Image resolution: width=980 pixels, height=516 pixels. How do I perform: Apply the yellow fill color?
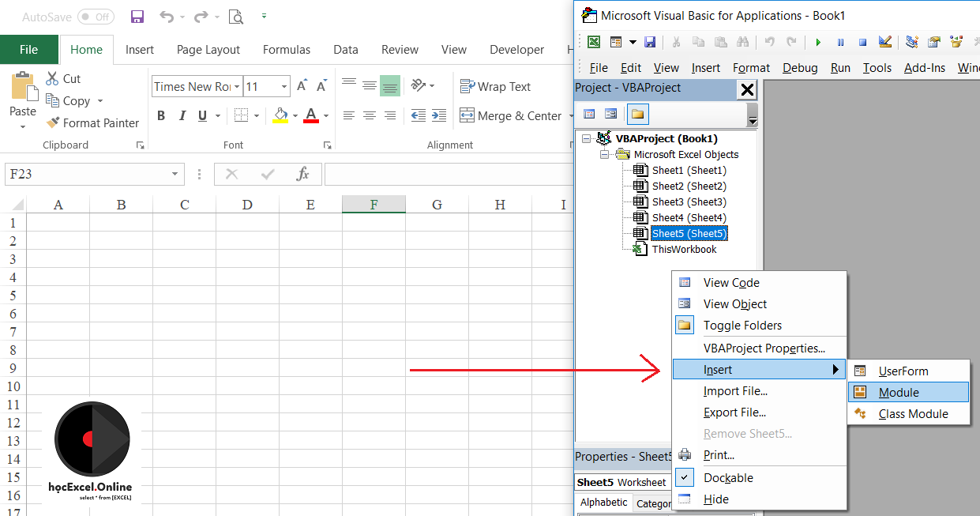tap(280, 115)
